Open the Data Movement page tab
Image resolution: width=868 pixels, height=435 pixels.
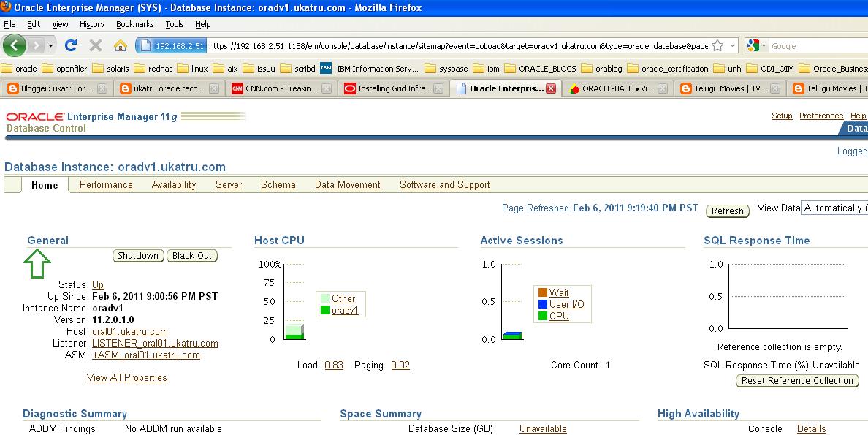[348, 184]
